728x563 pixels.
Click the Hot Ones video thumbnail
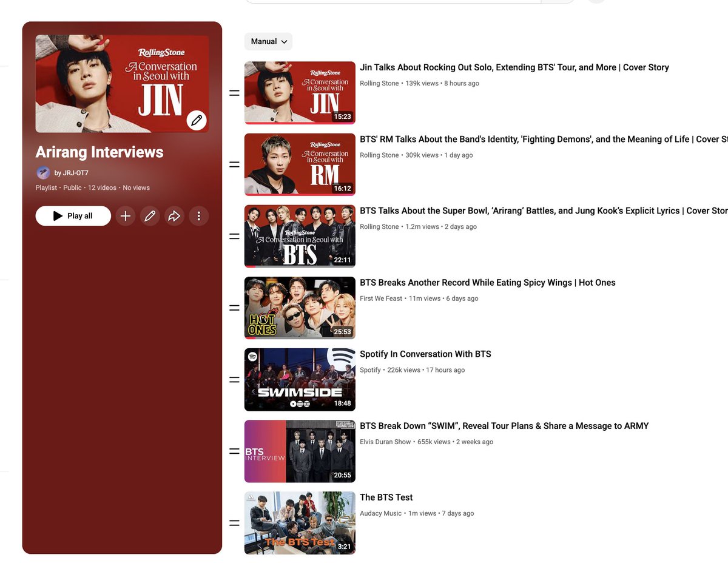(x=300, y=308)
